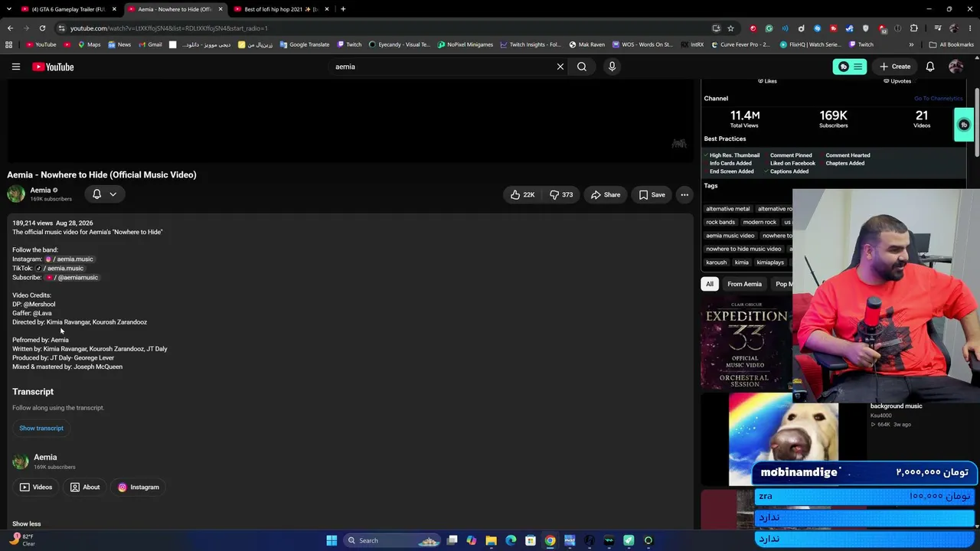Open the account avatar menu on YouTube
980x551 pixels.
(955, 67)
